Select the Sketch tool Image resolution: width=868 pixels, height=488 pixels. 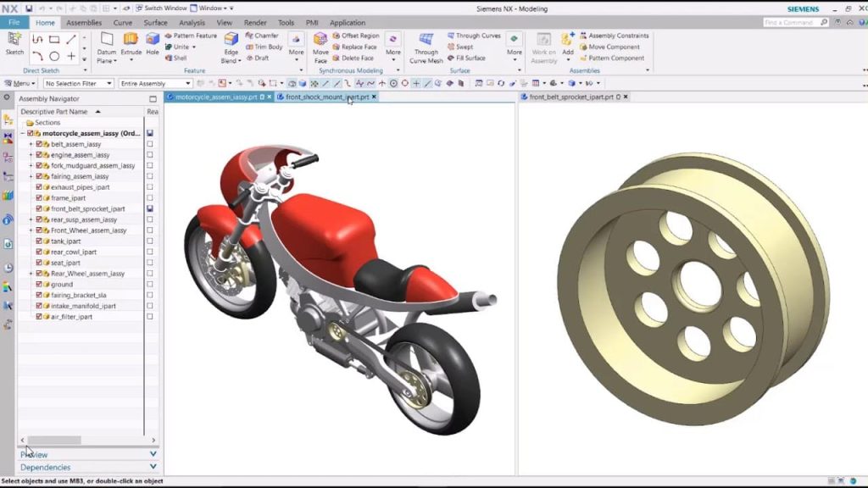14,44
